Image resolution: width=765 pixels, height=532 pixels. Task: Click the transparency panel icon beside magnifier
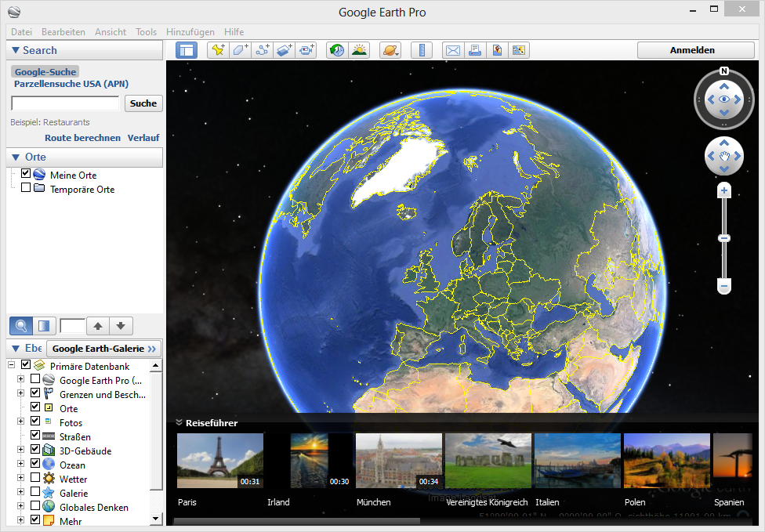[43, 326]
